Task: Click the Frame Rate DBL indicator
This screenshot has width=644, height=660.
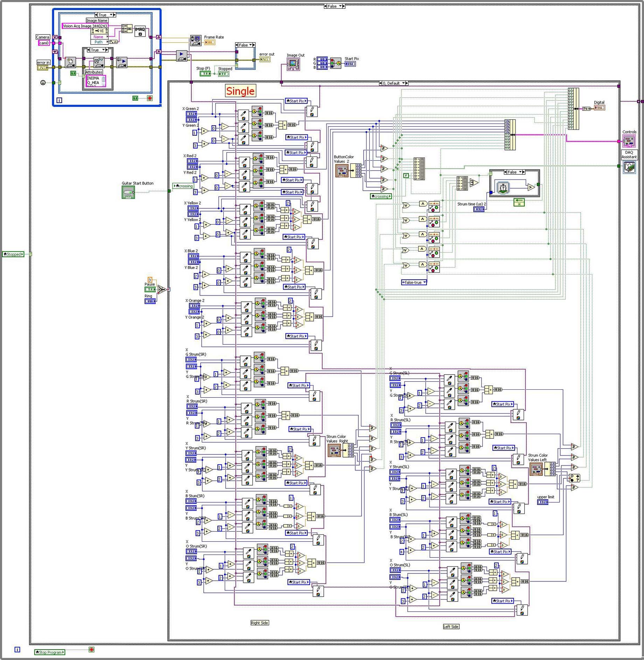Action: click(209, 42)
